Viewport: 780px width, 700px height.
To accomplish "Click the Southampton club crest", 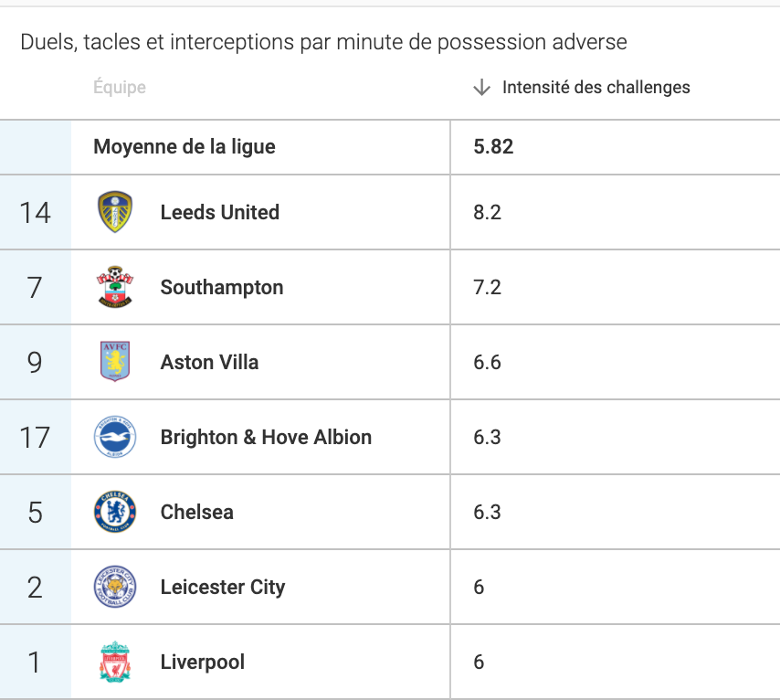I will click(115, 287).
